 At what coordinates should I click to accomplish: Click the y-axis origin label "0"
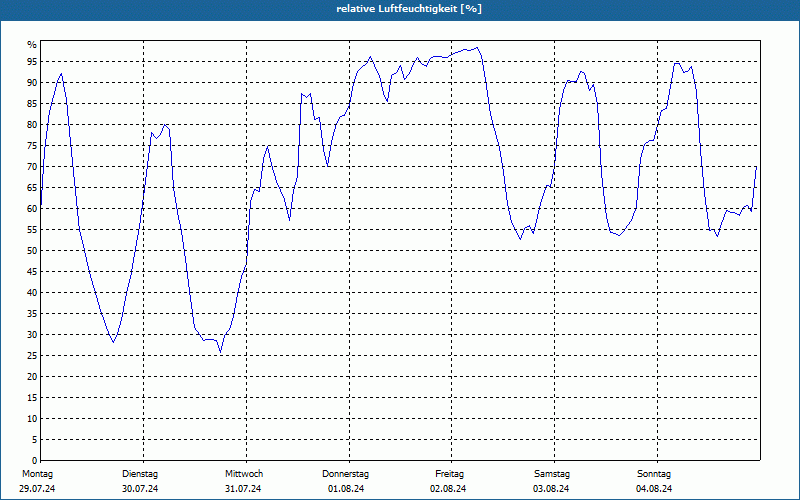coord(34,460)
